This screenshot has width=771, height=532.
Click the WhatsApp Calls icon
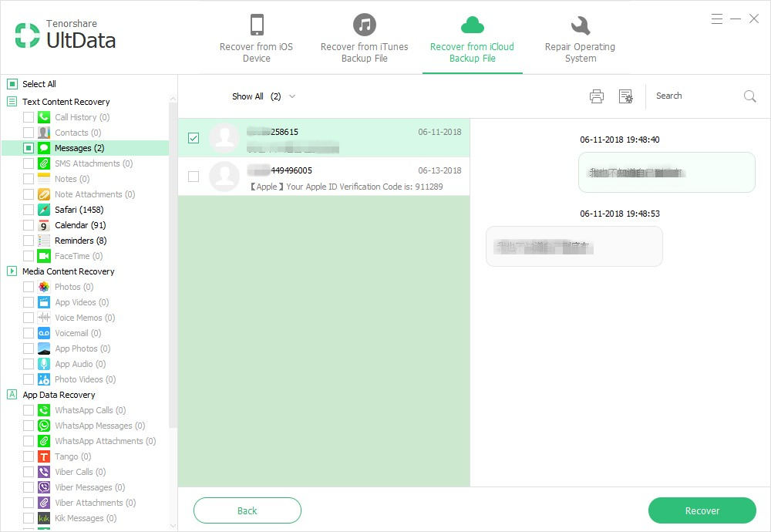coord(44,410)
